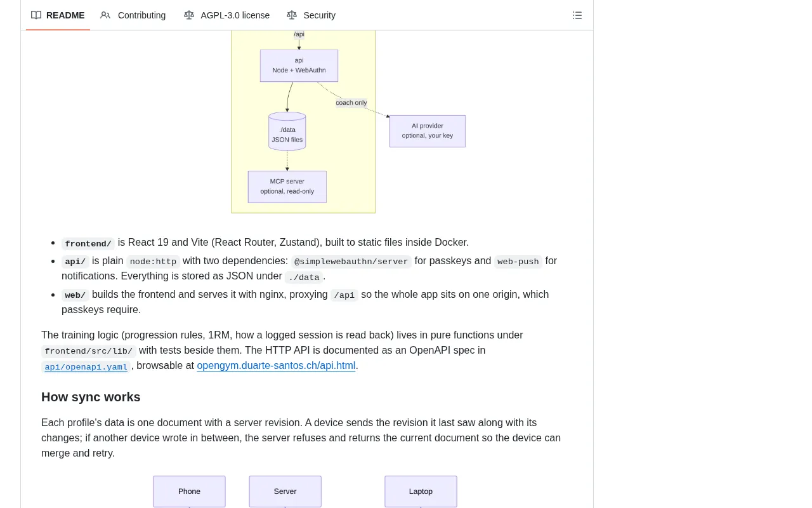The height and width of the screenshot is (508, 812).
Task: Click the 'coach only' edge label
Action: tap(351, 103)
